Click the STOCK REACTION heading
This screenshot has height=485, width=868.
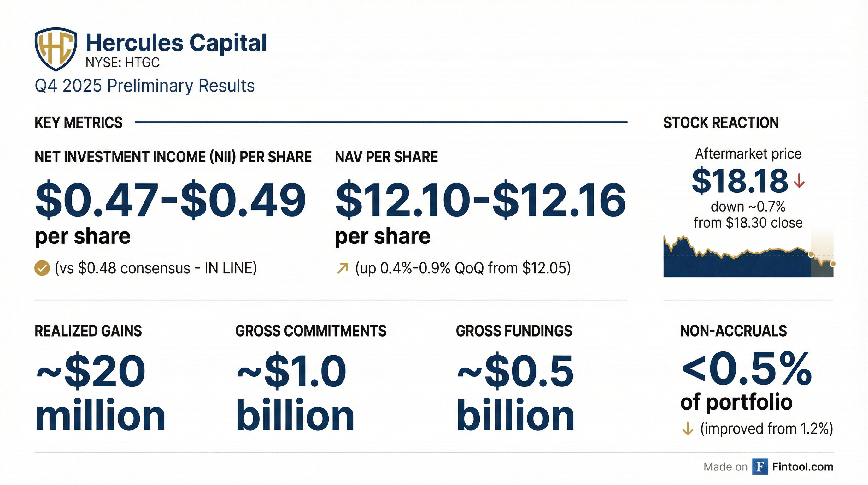(x=721, y=123)
